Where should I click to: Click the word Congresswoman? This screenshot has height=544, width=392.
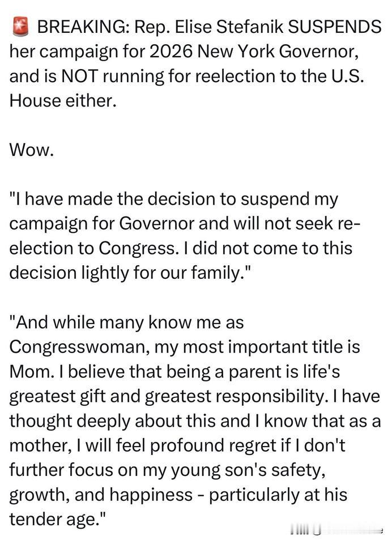80,347
